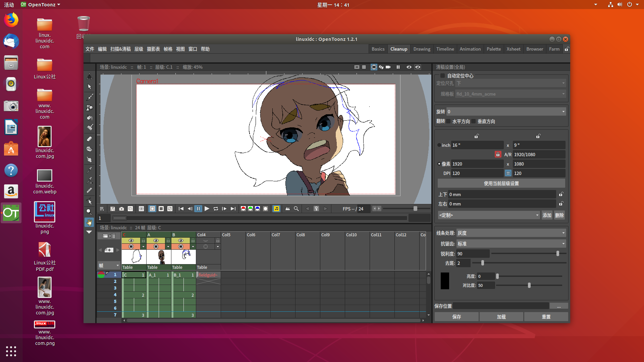Take a snapshot with the camera icon
This screenshot has height=362, width=644.
(x=121, y=208)
